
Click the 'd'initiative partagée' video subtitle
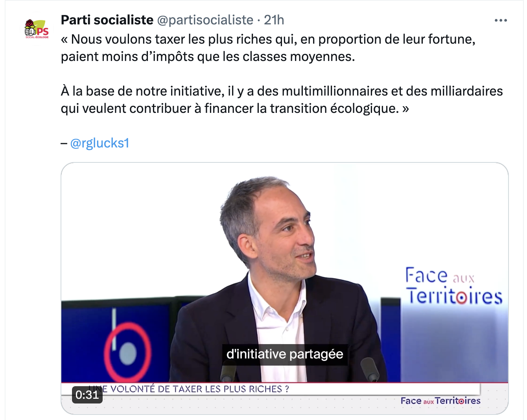click(285, 354)
